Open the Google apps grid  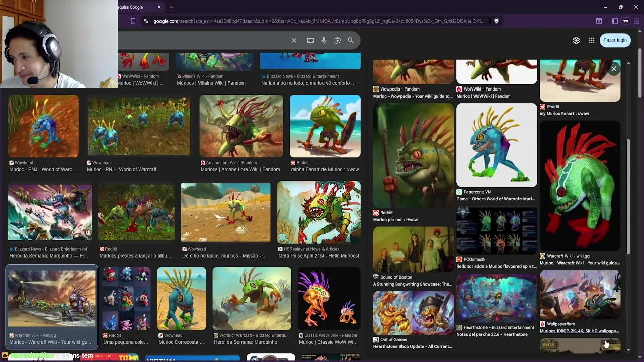(592, 40)
